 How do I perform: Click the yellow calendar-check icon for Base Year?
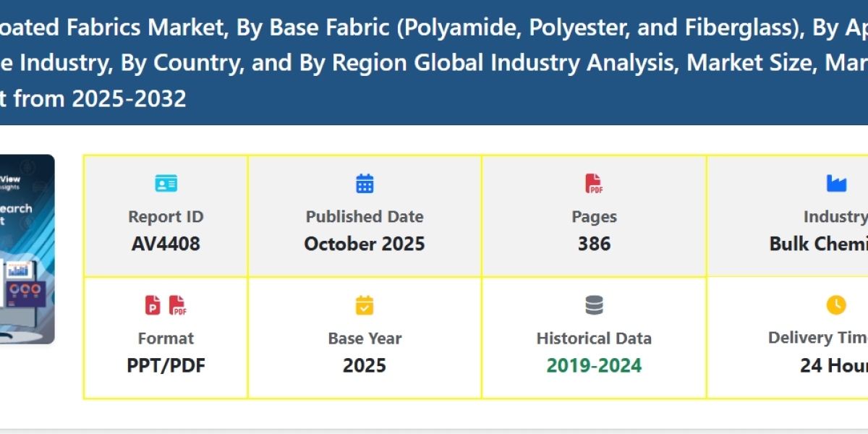click(x=365, y=305)
